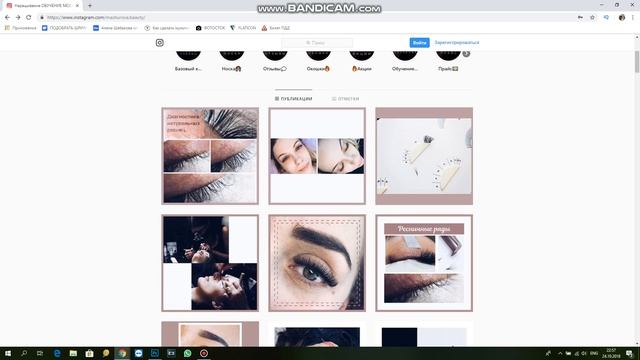This screenshot has width=640, height=360.
Task: Click the scrollbar up arrow
Action: pyautogui.click(x=637, y=37)
